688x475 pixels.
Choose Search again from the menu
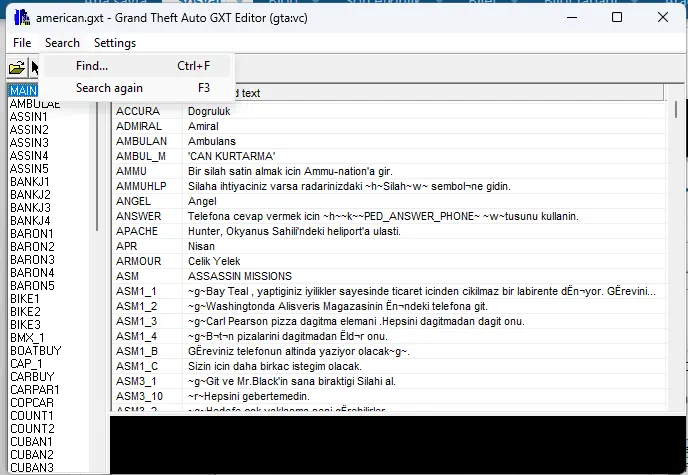137,88
